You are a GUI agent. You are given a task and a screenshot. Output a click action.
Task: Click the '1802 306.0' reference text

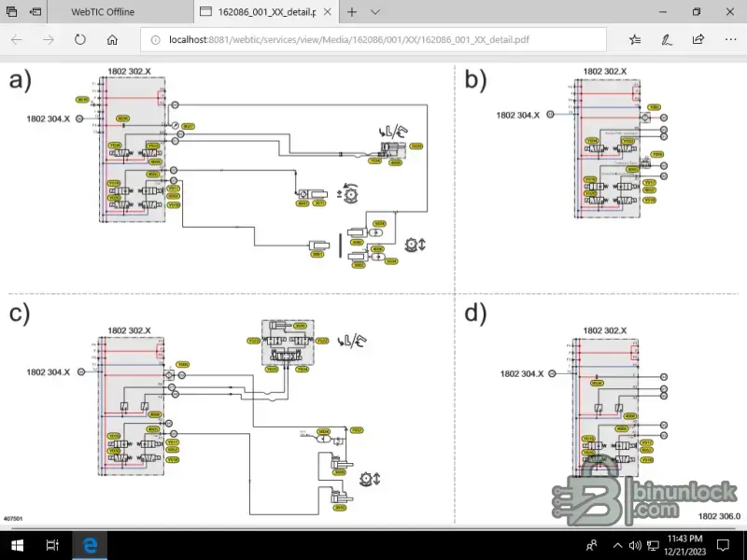coord(719,516)
